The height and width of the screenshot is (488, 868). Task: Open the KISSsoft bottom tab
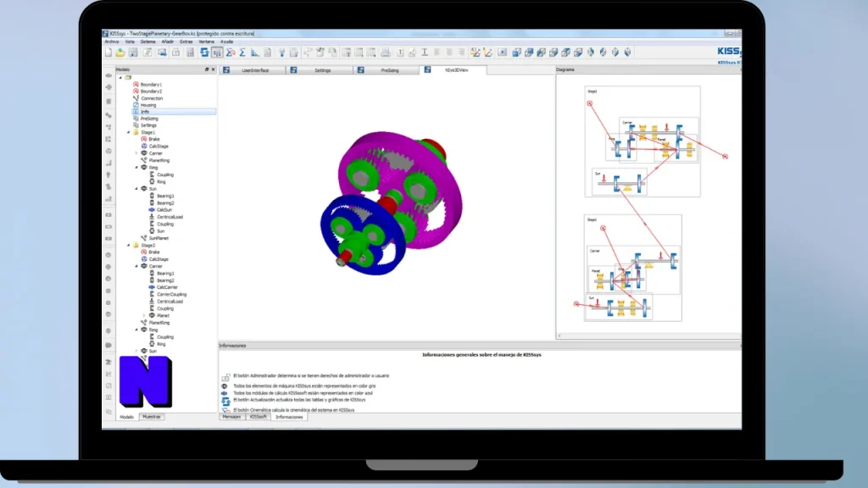pos(258,417)
